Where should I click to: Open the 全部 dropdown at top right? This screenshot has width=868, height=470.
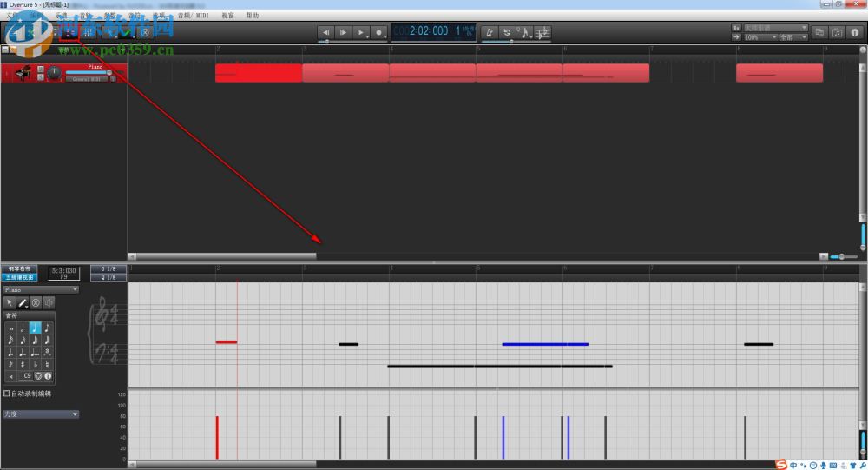click(x=794, y=37)
